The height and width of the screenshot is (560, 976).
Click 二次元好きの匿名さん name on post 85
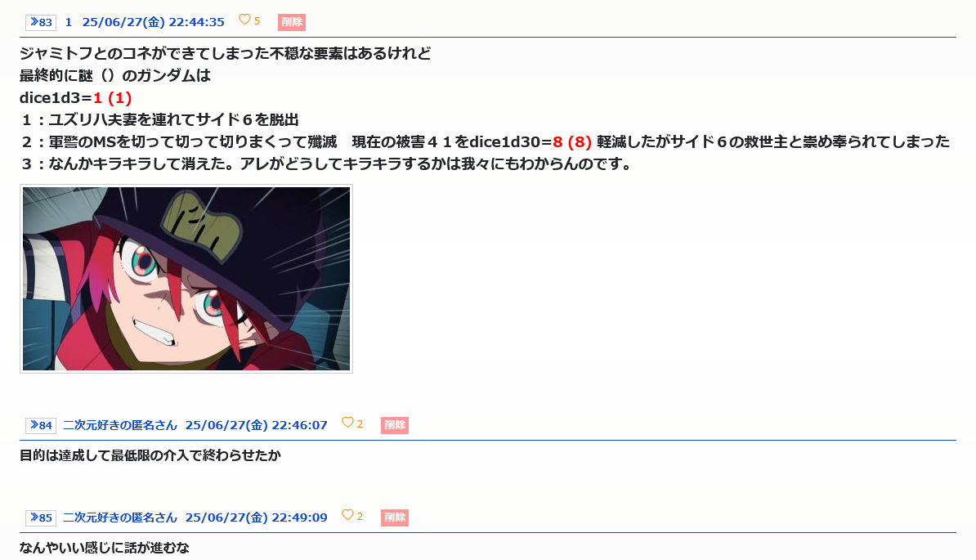point(120,517)
